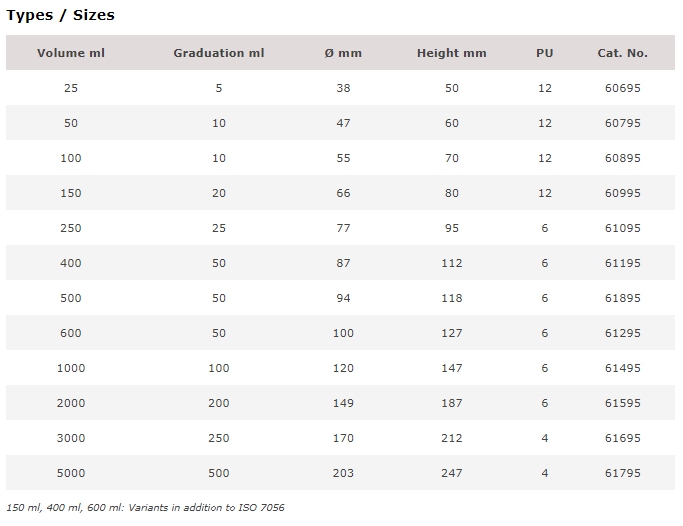Image resolution: width=683 pixels, height=526 pixels.
Task: Click the ISO 7056 variants footnote
Action: [145, 508]
